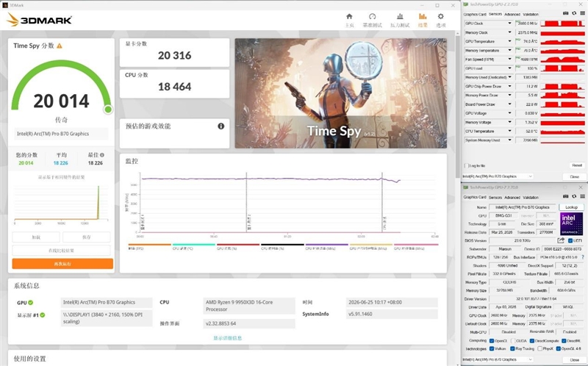The image size is (588, 366).
Task: Click the BIOS share/export arrow icon
Action: coord(561,240)
